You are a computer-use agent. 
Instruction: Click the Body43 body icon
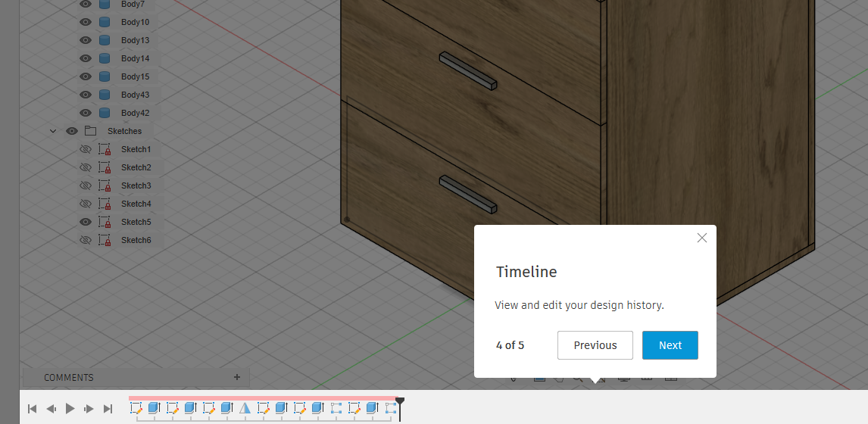[105, 95]
